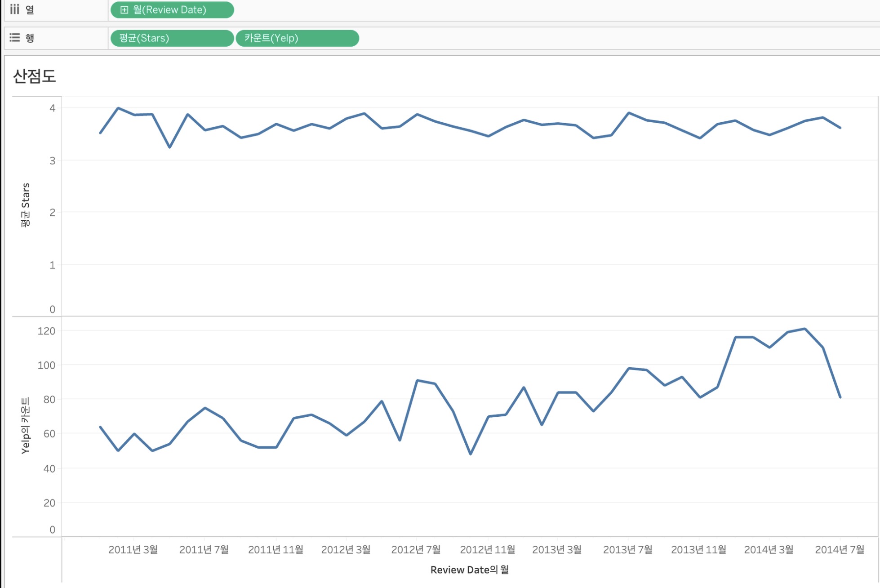The image size is (880, 588).
Task: Click the 2014년 7월 axis label
Action: coord(840,549)
